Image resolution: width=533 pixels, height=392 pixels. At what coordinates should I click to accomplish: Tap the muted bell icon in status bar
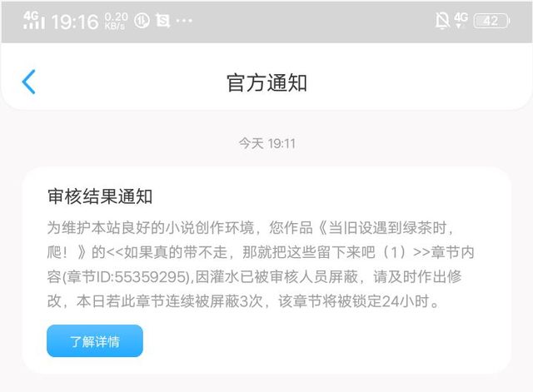[x=442, y=21]
